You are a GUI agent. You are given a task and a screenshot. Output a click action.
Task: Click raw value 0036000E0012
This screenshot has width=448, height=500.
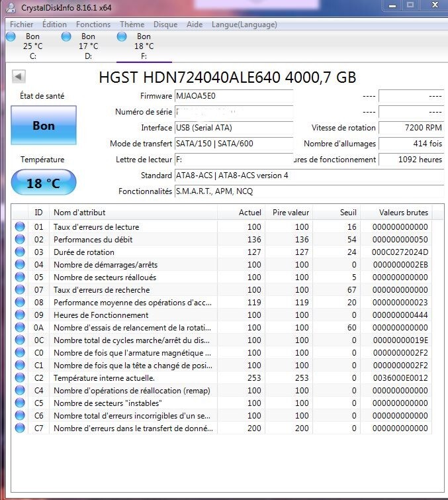pyautogui.click(x=400, y=378)
